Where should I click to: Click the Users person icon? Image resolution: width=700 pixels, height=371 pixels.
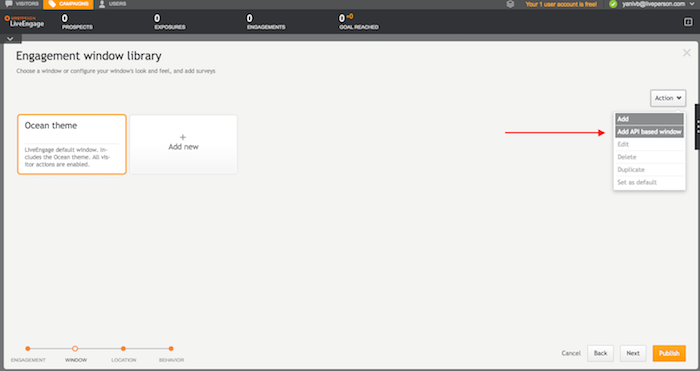click(x=102, y=4)
